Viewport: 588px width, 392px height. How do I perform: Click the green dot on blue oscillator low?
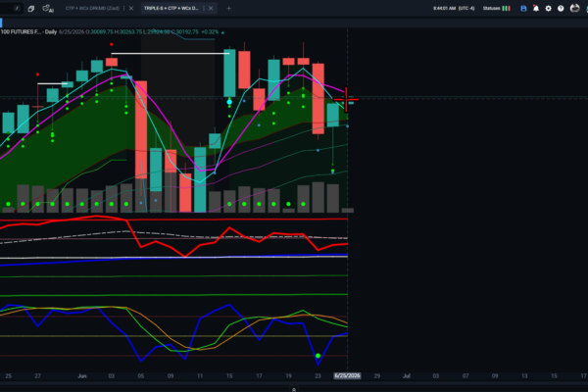click(318, 356)
